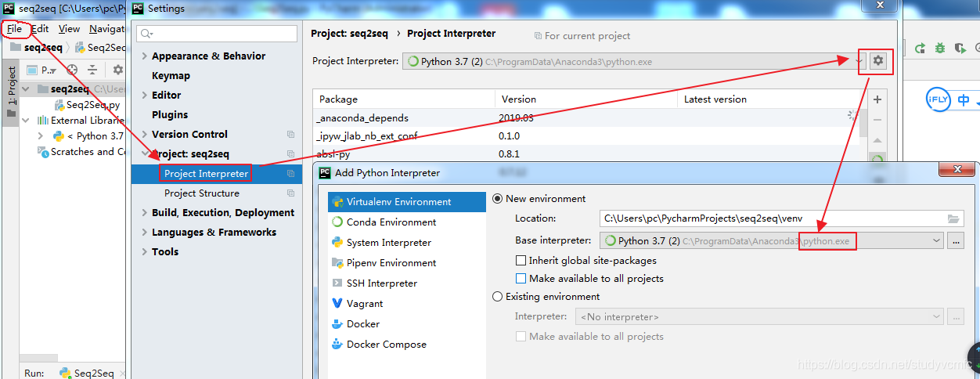
Task: Click the Chinese 中 input mode icon
Action: point(964,99)
